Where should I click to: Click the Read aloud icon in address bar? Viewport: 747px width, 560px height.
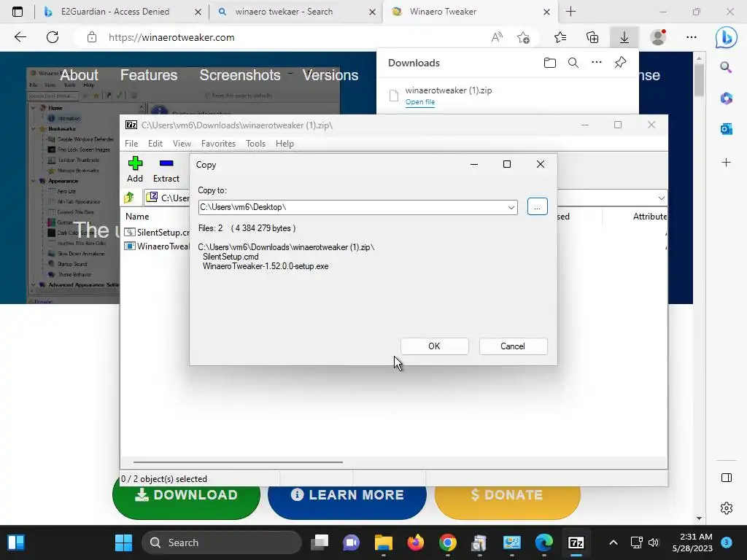click(497, 38)
